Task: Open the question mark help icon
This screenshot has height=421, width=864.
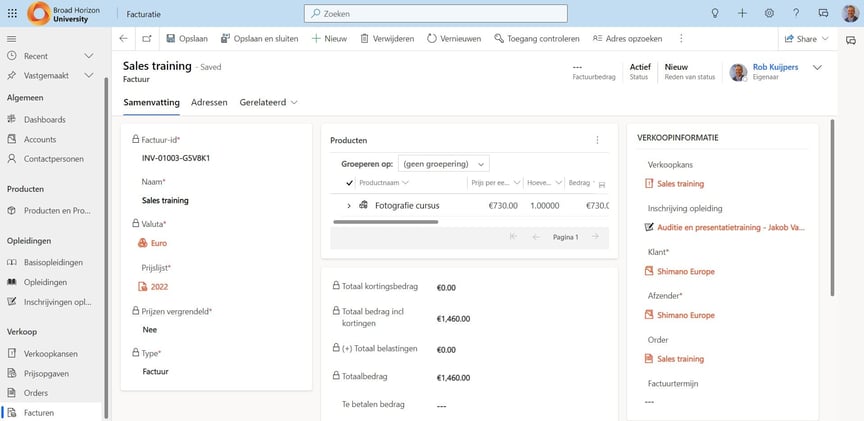Action: click(796, 14)
